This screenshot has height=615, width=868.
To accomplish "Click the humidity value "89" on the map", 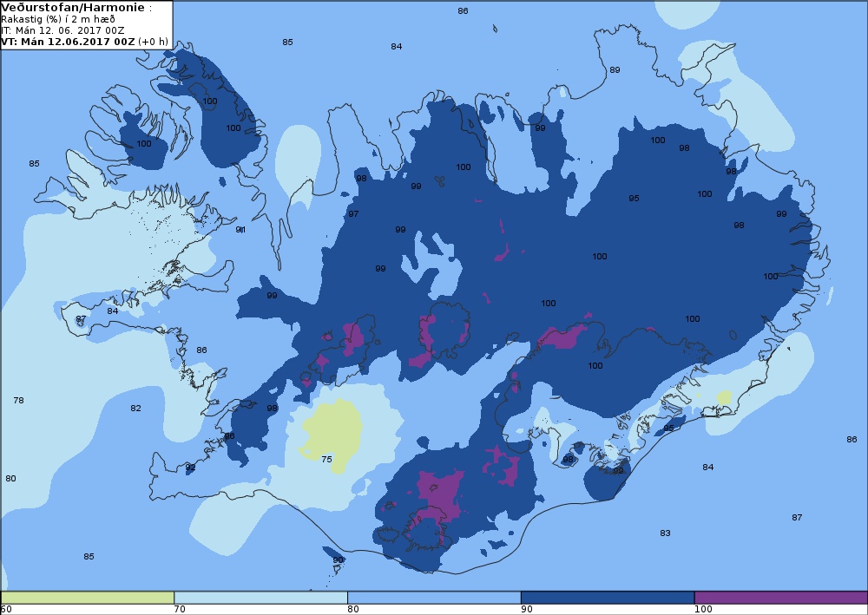I will [x=615, y=69].
